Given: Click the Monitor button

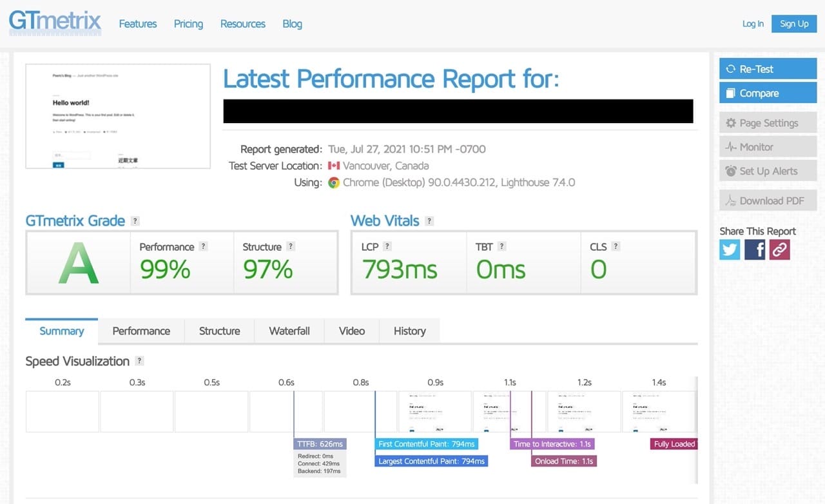Looking at the screenshot, I should [768, 147].
